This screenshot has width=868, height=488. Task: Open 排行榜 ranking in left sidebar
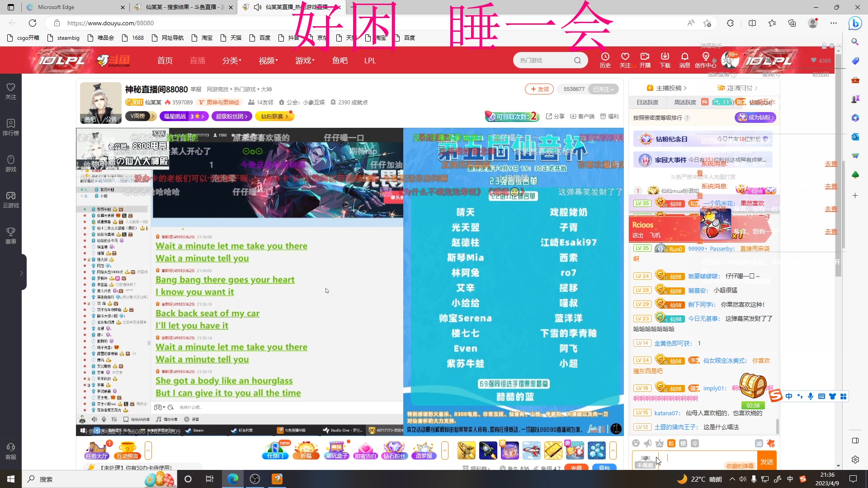(x=11, y=127)
